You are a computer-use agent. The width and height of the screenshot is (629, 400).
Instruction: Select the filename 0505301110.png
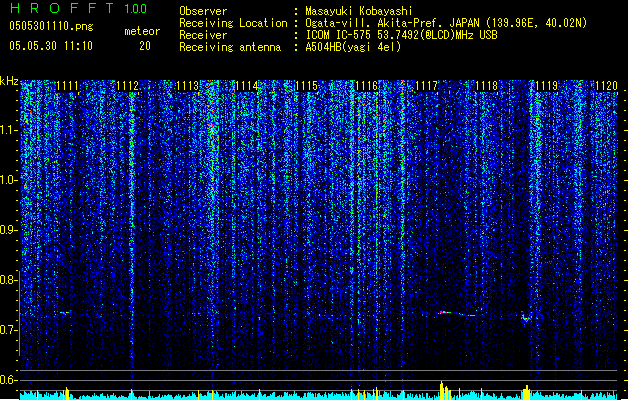point(51,26)
